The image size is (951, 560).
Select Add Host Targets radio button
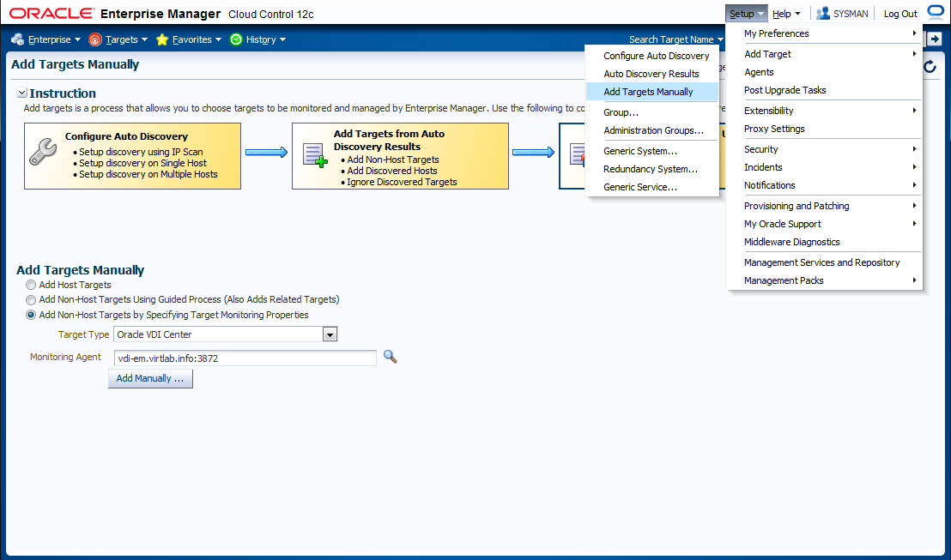30,285
